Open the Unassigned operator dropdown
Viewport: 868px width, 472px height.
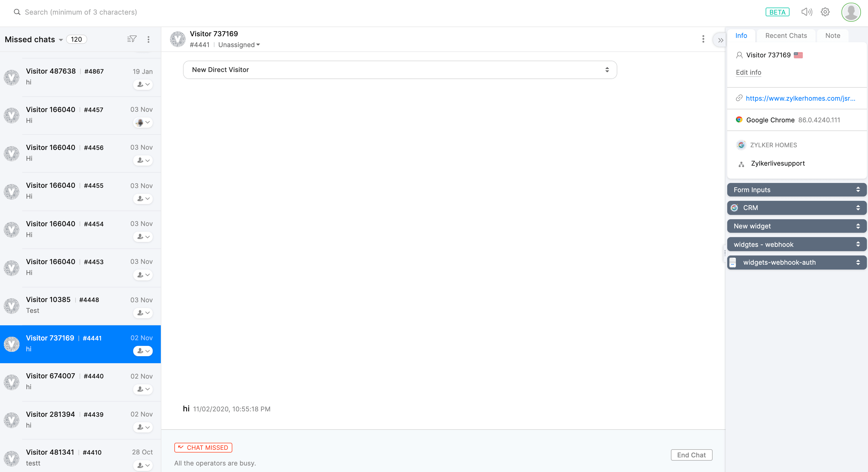(x=239, y=45)
